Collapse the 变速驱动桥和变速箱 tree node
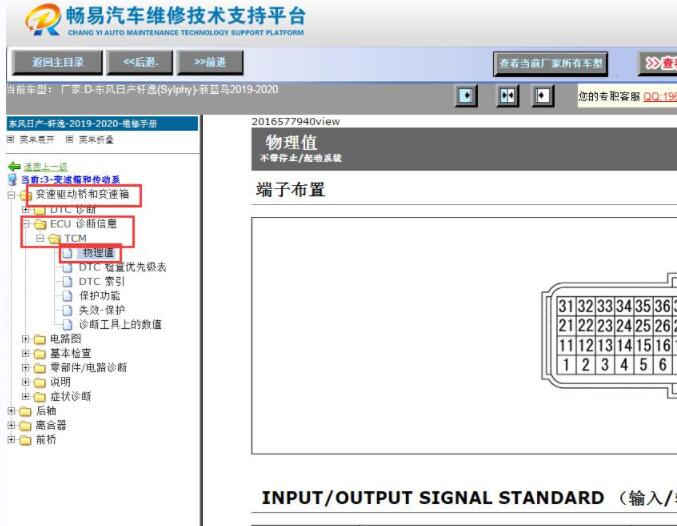 click(12, 195)
